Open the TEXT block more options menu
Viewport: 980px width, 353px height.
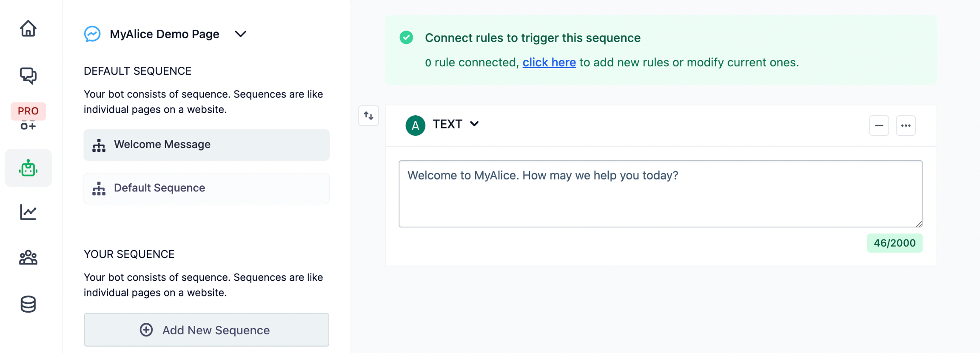click(906, 125)
